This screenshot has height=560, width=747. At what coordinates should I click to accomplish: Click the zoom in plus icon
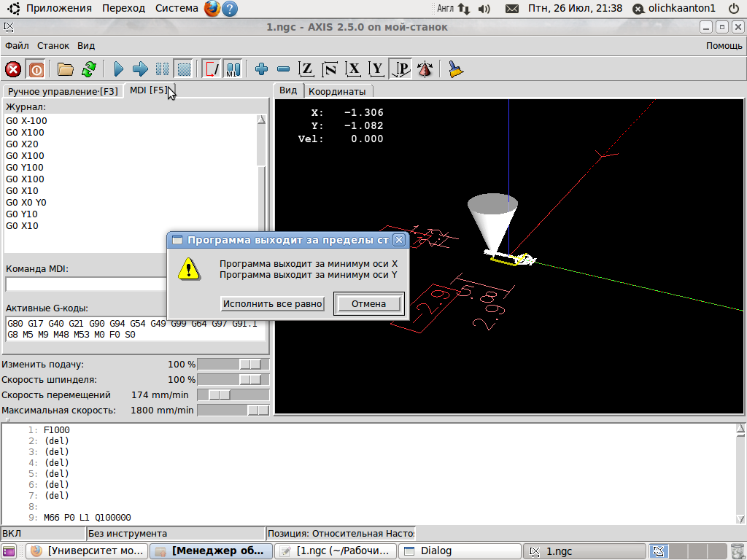tap(262, 69)
